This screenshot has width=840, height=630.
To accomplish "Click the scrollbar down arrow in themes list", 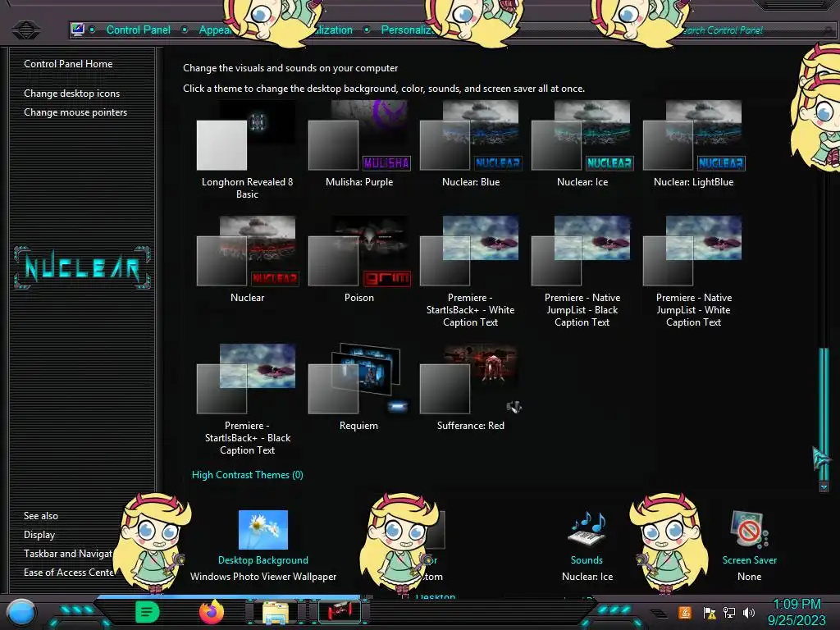I will point(824,486).
